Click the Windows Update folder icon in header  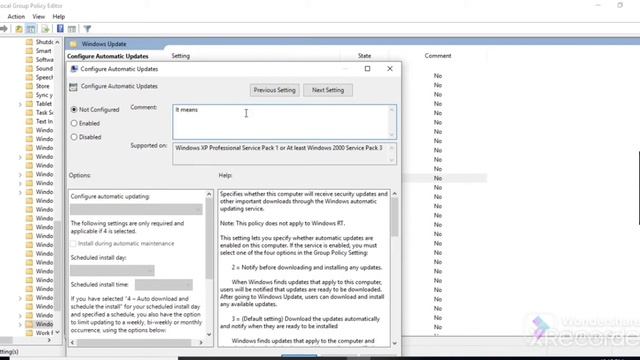[73, 44]
